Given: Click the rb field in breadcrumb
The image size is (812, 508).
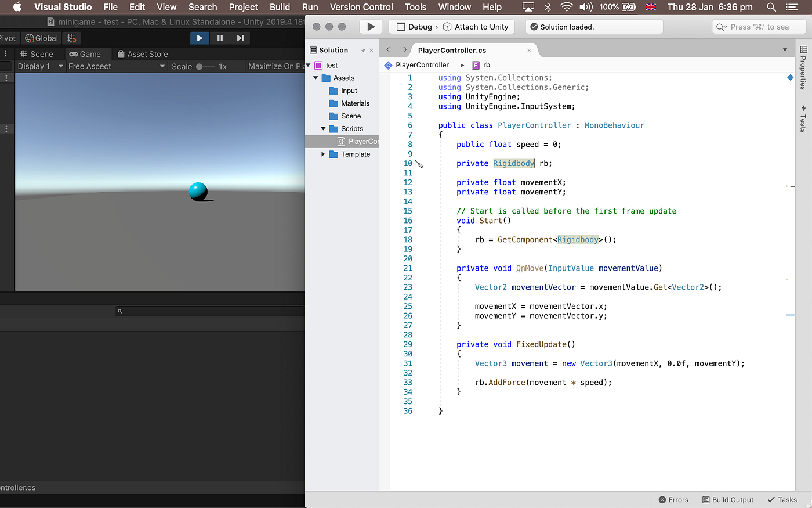Looking at the screenshot, I should tap(481, 65).
